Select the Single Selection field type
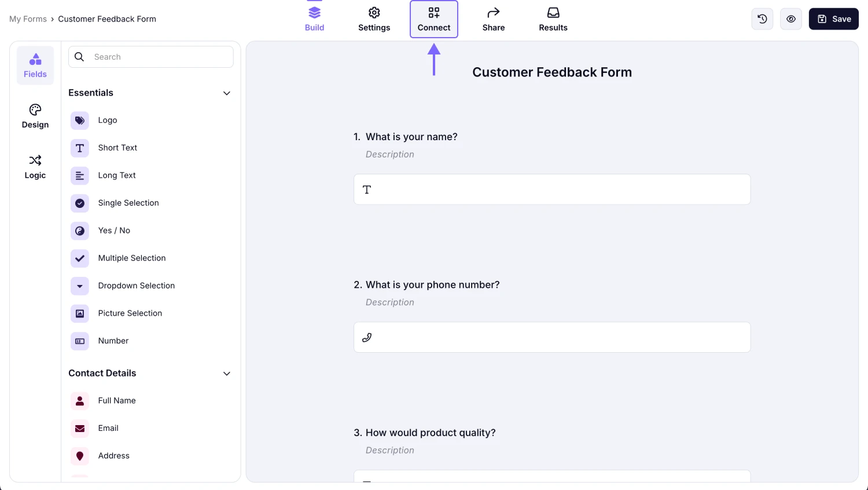Screen dimensions: 868x490 pos(79,203)
